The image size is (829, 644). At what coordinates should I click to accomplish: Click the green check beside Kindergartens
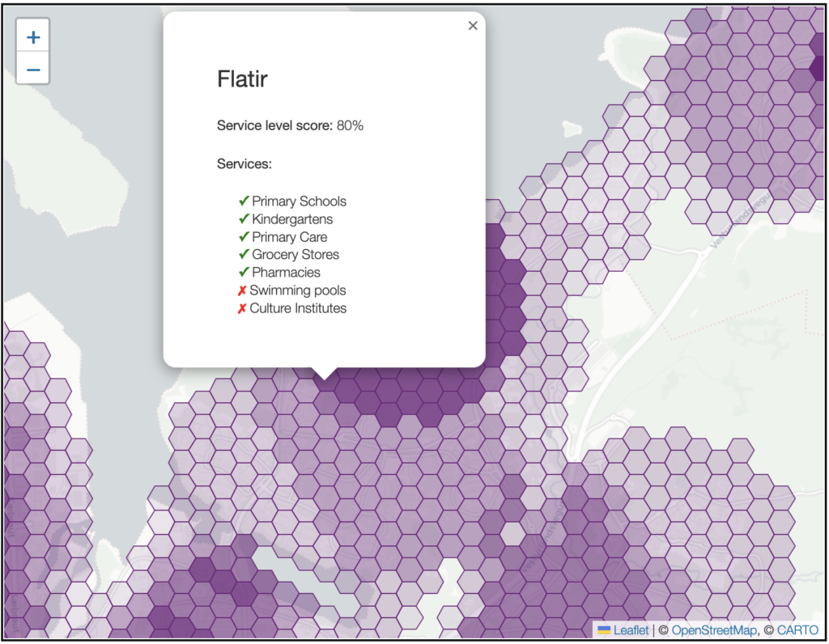pyautogui.click(x=243, y=219)
